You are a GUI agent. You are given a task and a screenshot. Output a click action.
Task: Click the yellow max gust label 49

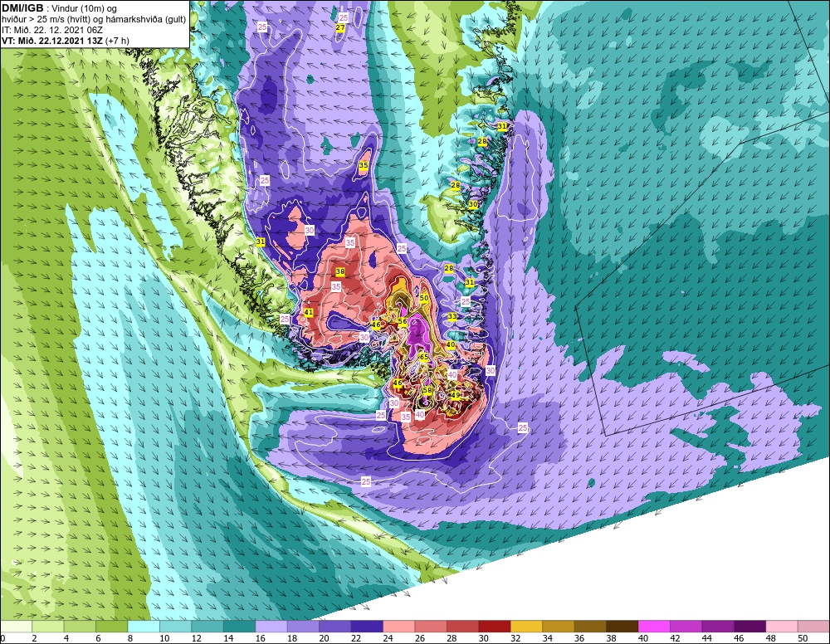[455, 395]
